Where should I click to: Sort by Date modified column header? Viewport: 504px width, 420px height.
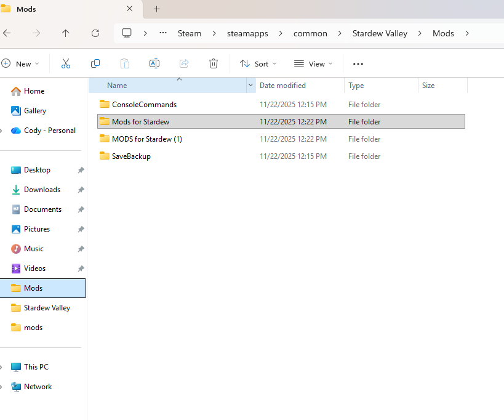click(x=282, y=86)
